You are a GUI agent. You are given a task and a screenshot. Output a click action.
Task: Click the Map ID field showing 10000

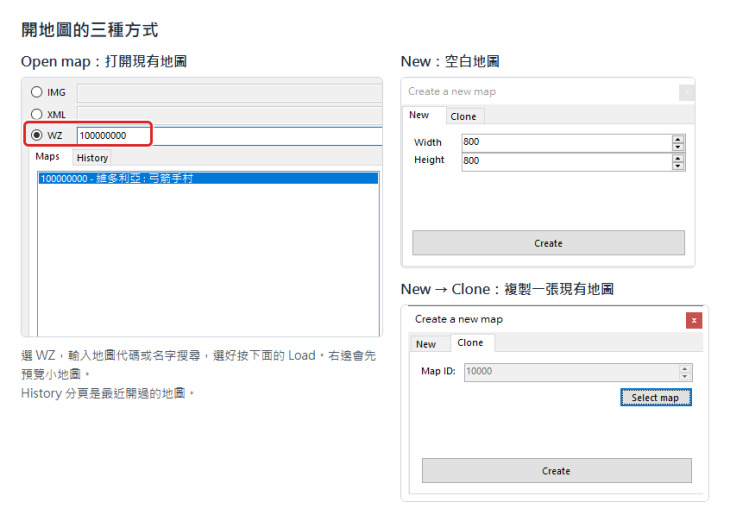[572, 372]
